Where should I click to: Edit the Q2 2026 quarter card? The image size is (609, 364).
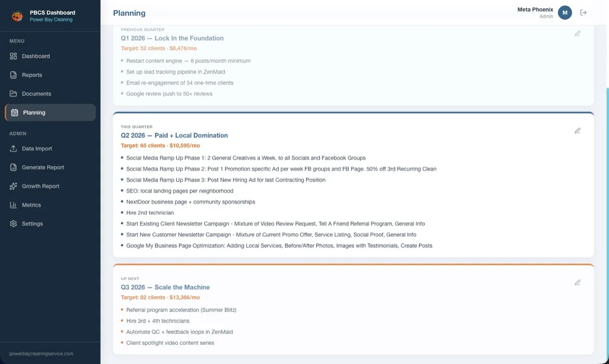pyautogui.click(x=578, y=131)
